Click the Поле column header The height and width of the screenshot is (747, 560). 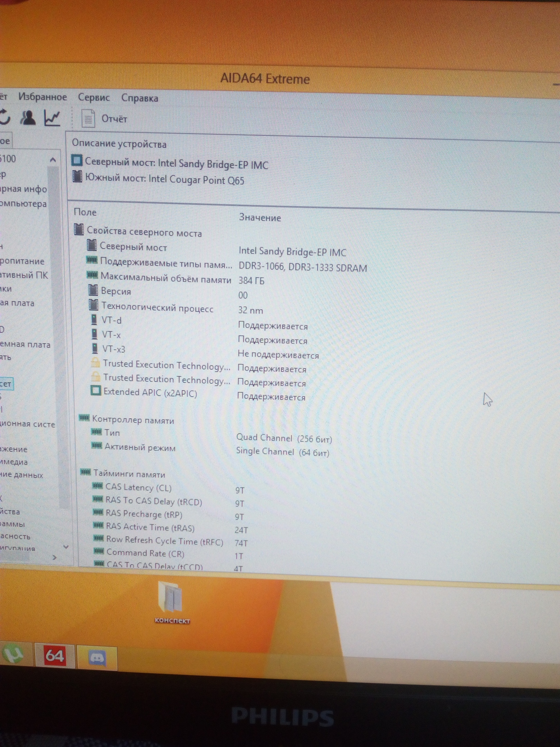click(85, 212)
